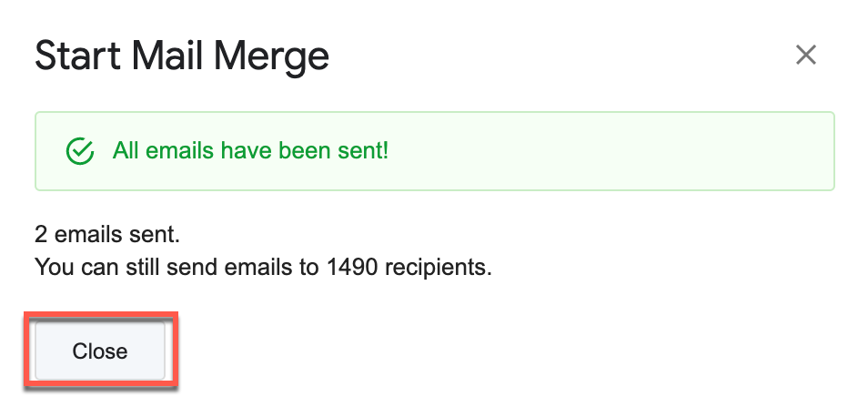Click the word 'Start' in the heading
This screenshot has height=417, width=868.
tap(75, 56)
